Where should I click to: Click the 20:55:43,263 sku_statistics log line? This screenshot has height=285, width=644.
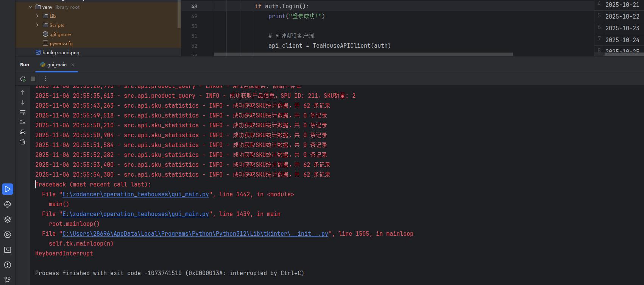pos(183,106)
